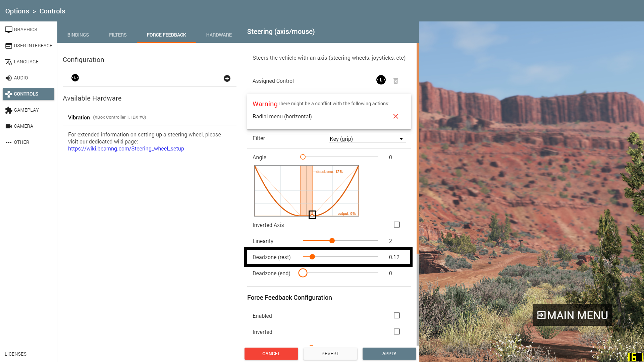Dismiss Radial menu conflict with red X

click(x=396, y=116)
